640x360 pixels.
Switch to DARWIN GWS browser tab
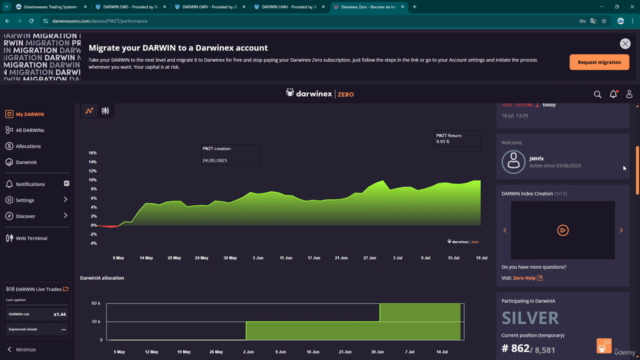coord(131,7)
